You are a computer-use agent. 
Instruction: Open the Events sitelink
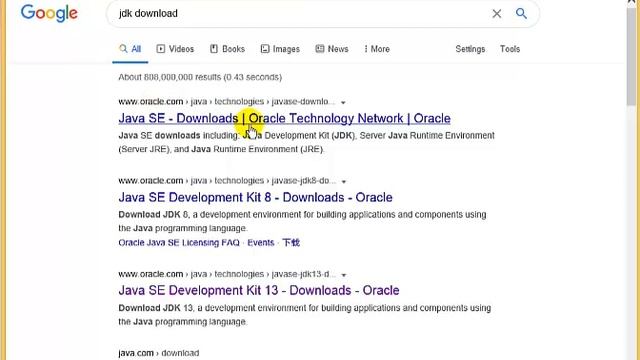coord(260,243)
